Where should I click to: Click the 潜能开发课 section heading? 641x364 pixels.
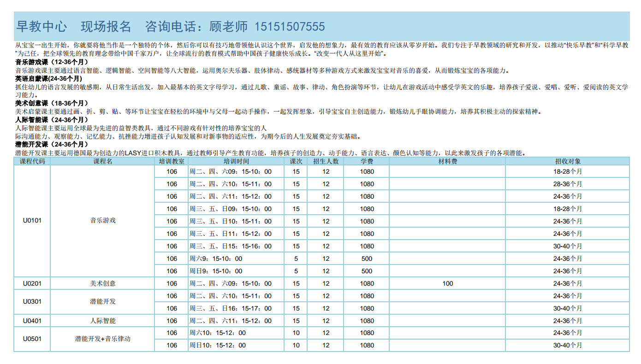click(x=51, y=145)
